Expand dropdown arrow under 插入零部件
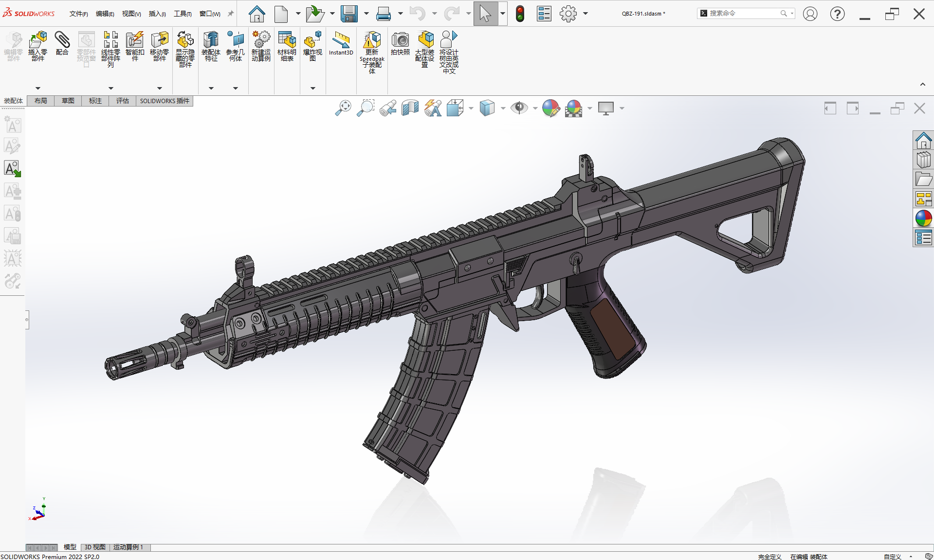934x560 pixels. coord(38,88)
